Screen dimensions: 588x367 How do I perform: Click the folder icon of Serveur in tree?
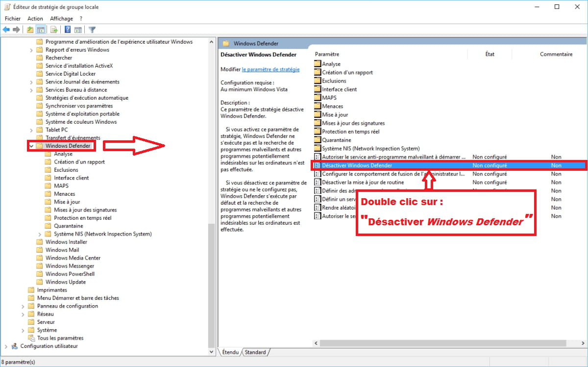(31, 322)
